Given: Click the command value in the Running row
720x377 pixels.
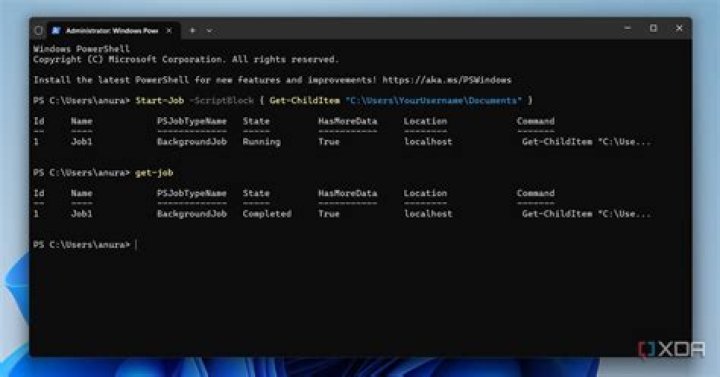Looking at the screenshot, I should click(586, 142).
